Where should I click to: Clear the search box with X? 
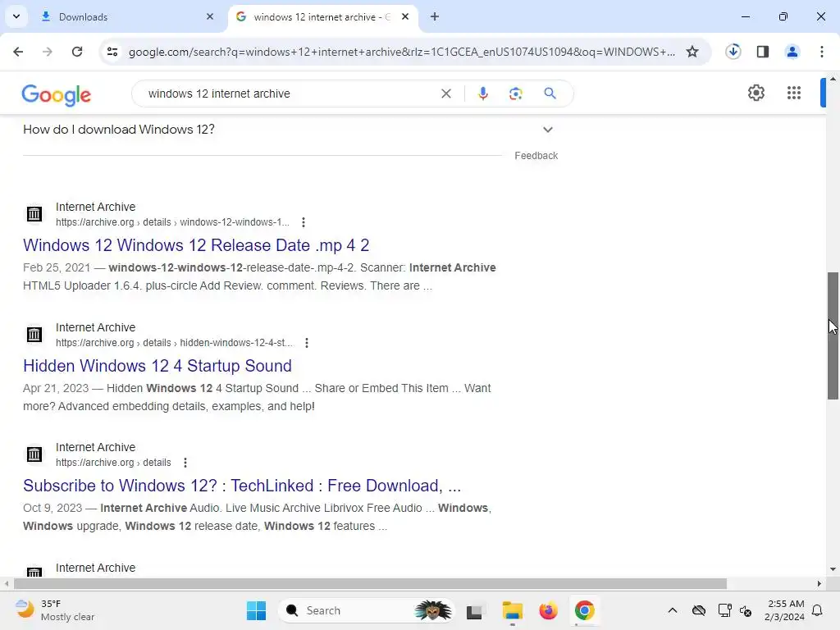445,94
